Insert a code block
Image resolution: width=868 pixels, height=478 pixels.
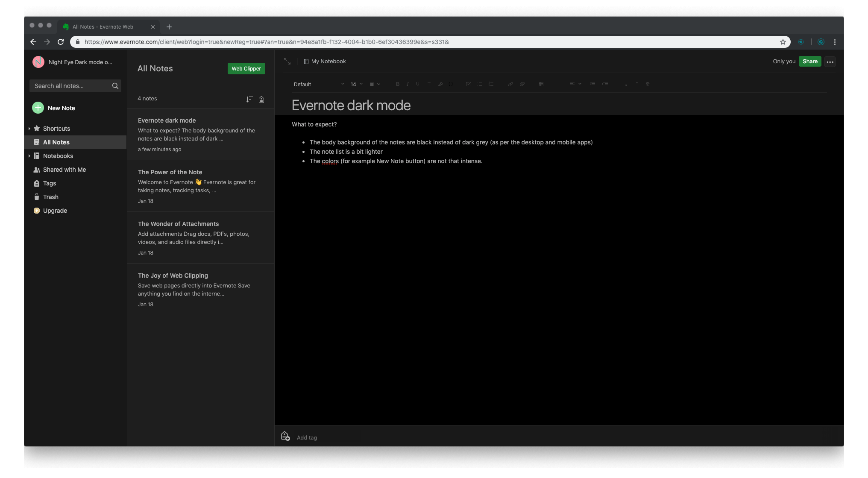[451, 84]
